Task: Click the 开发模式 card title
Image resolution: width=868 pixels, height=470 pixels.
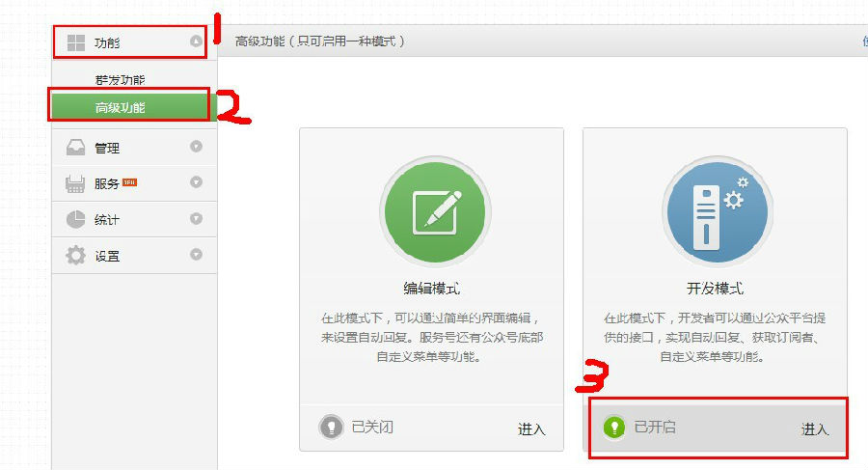Action: pos(716,289)
